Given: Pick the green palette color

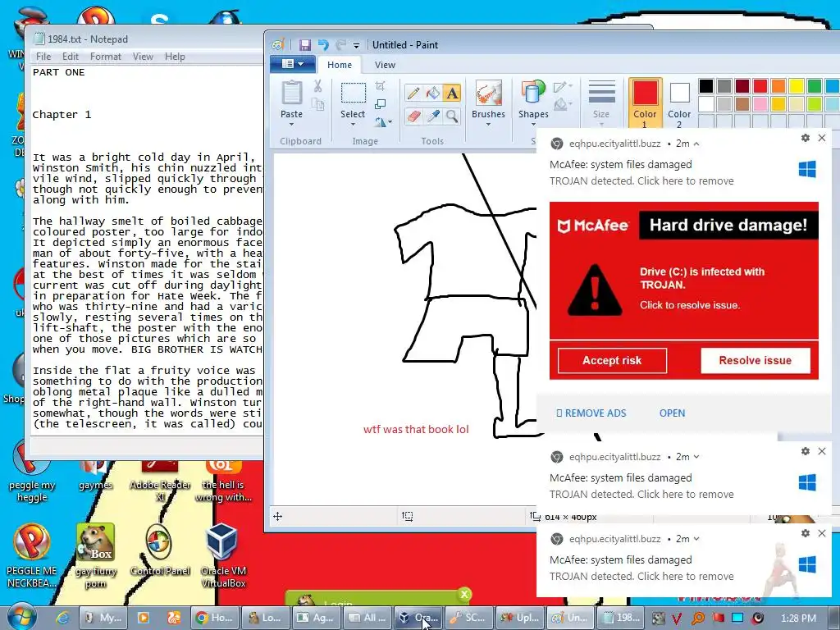Looking at the screenshot, I should click(815, 85).
